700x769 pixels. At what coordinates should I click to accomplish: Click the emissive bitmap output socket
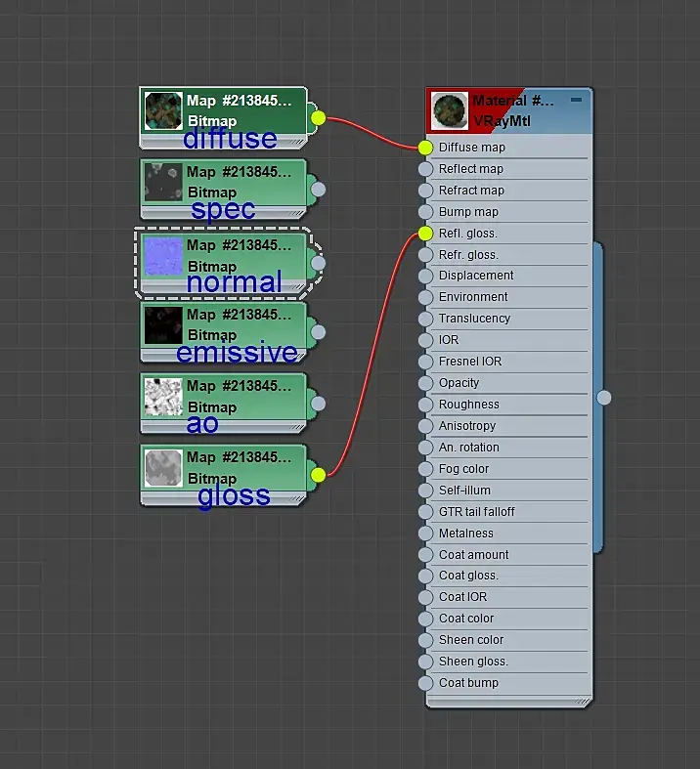point(318,332)
